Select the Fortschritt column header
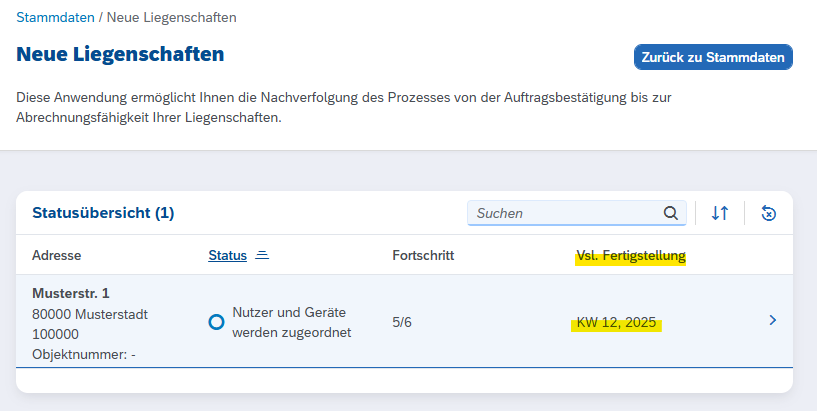Screen dimensions: 817x411 [x=423, y=255]
